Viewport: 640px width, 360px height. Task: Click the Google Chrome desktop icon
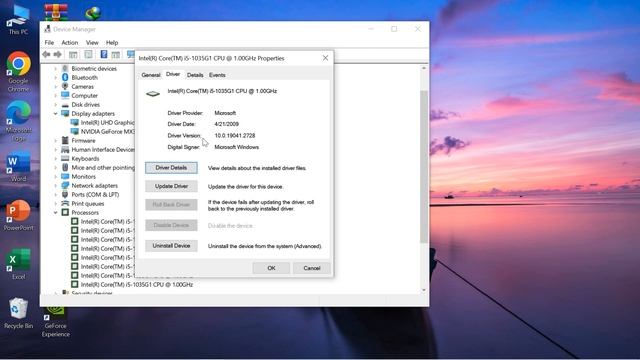point(18,72)
